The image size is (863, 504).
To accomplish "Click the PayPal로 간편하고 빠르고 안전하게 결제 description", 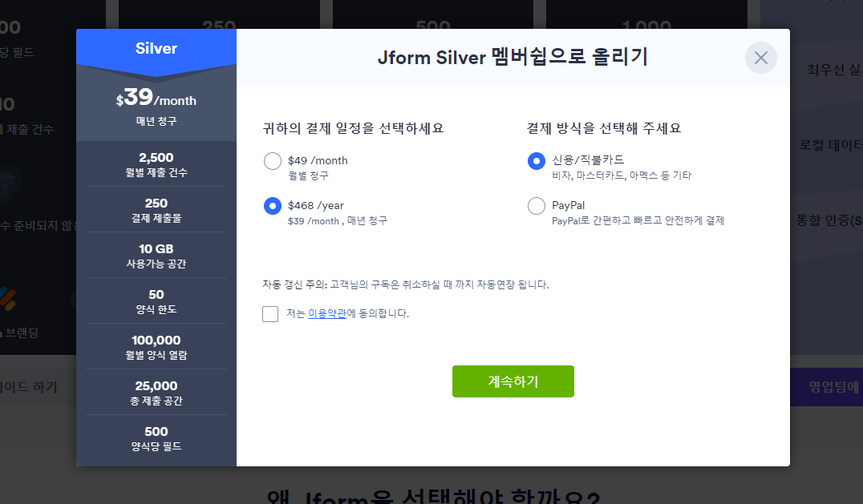I will (x=638, y=221).
